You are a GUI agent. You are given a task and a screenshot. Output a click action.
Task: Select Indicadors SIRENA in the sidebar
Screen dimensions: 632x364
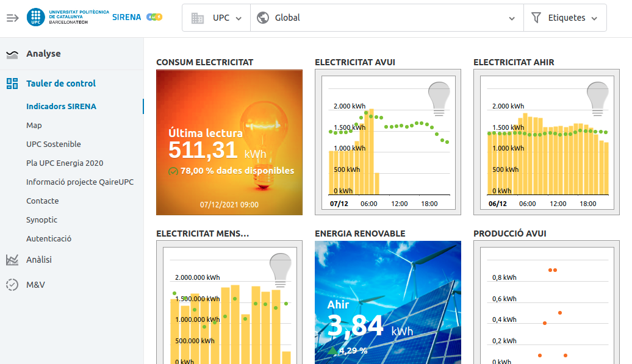[61, 107]
